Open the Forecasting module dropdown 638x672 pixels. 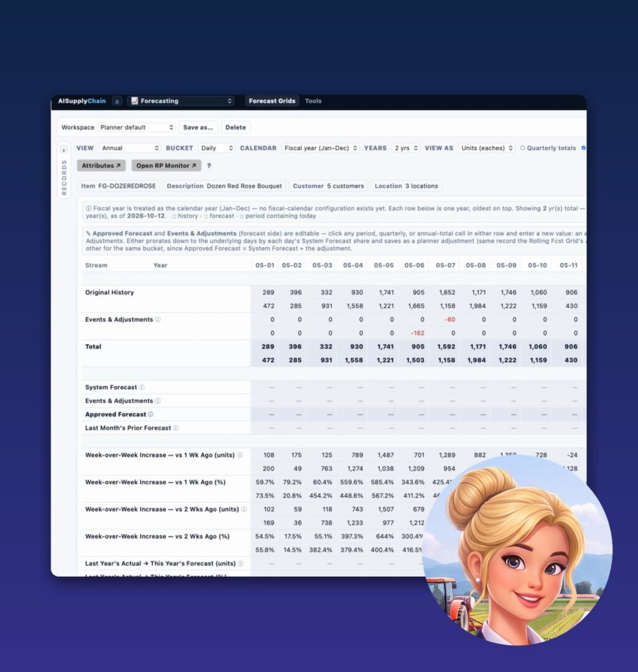181,101
